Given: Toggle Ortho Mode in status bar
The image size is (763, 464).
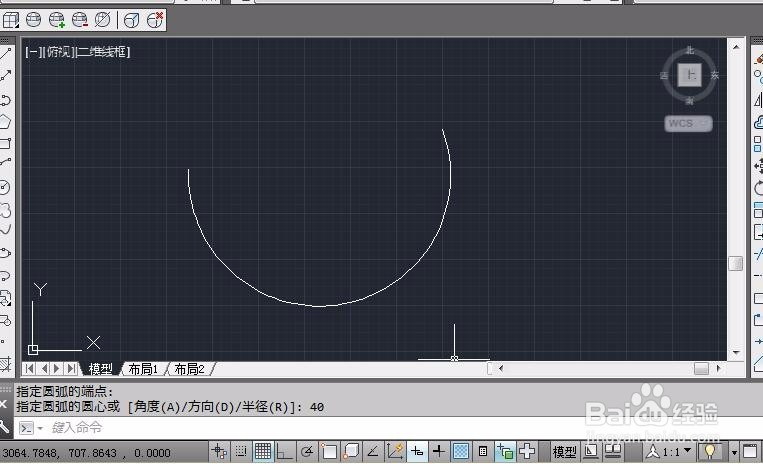Looking at the screenshot, I should click(x=284, y=452).
